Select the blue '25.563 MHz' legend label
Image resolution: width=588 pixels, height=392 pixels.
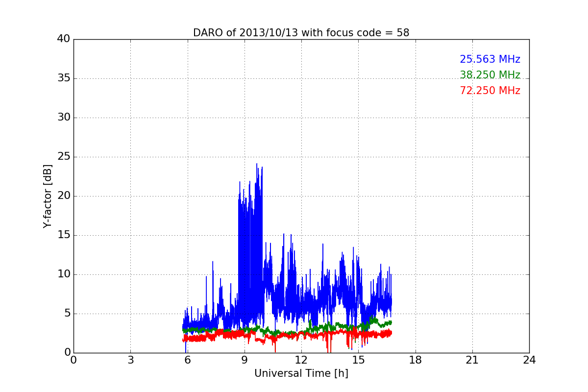[x=490, y=59]
